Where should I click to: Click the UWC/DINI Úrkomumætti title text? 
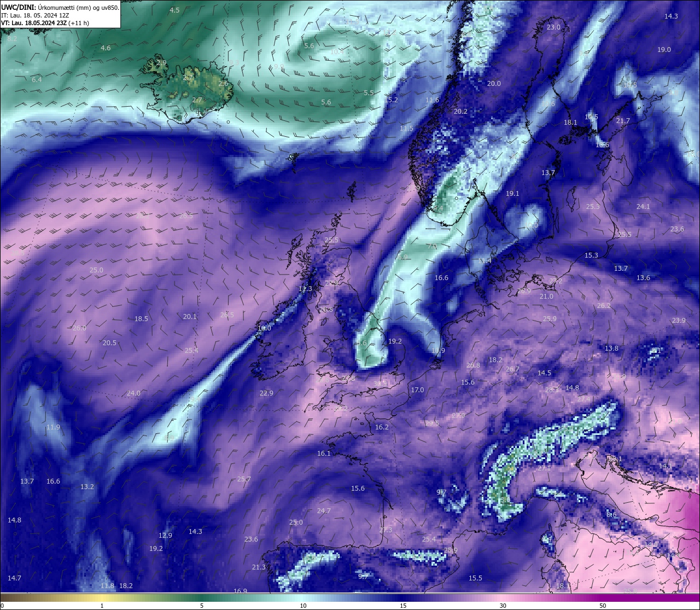(60, 8)
